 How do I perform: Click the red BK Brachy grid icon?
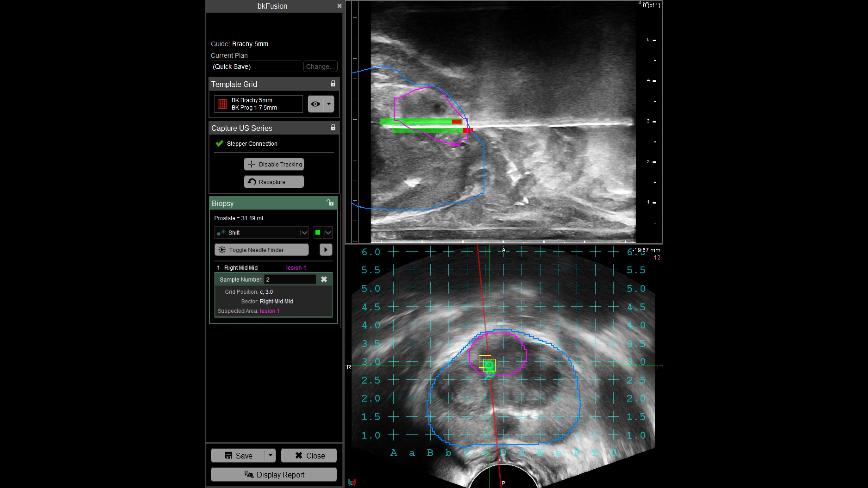click(222, 104)
